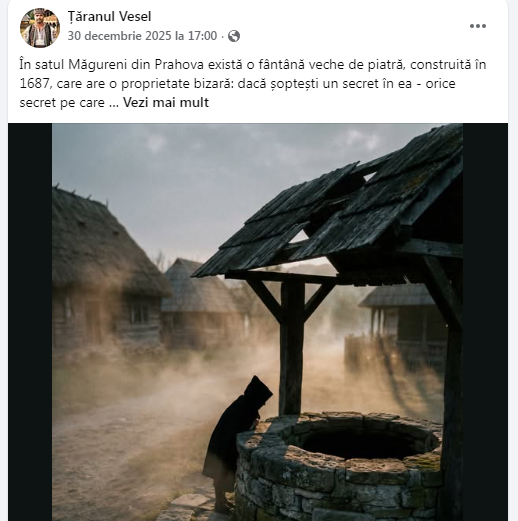Click the well's central wooden support post
This screenshot has height=521, width=518.
(x=292, y=347)
